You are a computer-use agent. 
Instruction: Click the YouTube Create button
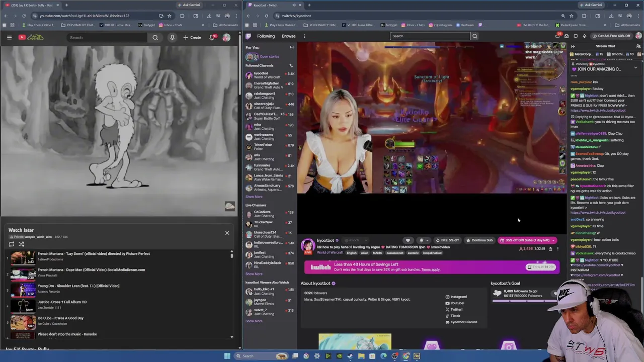[x=192, y=37]
